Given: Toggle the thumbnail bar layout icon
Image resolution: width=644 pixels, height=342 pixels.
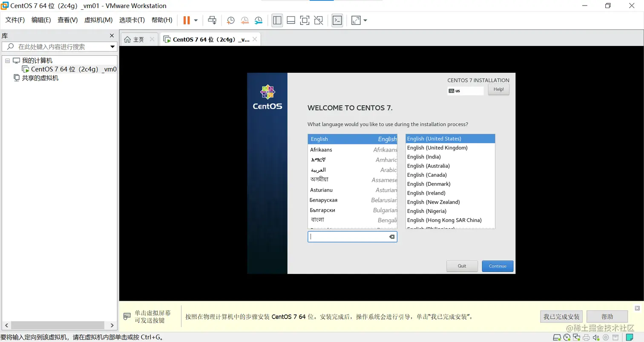Looking at the screenshot, I should pyautogui.click(x=291, y=20).
